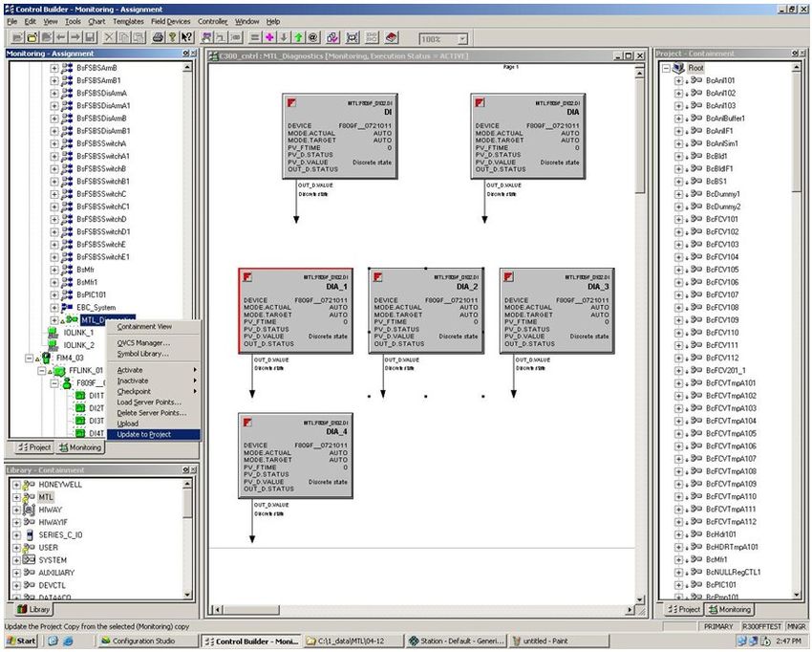
Task: Select Upload in the context menu
Action: coord(153,424)
